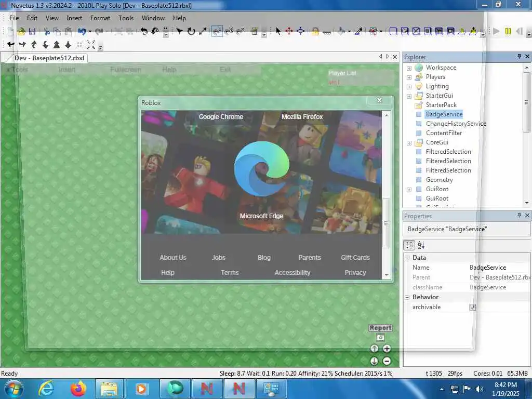Click the in-game screenshot camera icon
Image resolution: width=532 pixels, height=399 pixels.
380,338
